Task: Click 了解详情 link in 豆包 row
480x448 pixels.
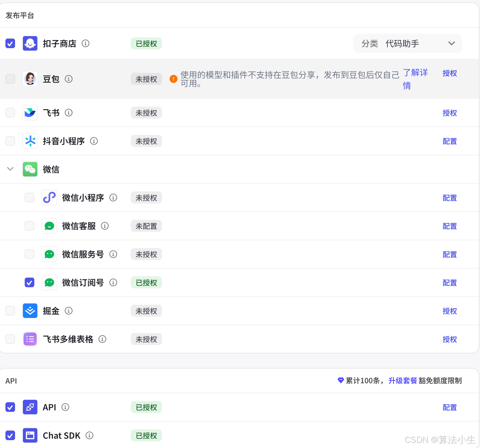Action: [x=415, y=79]
